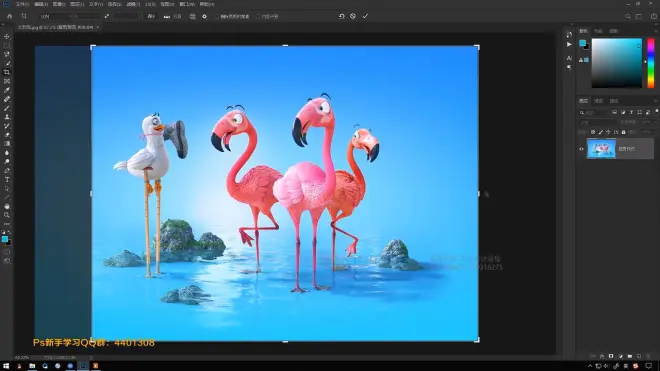The height and width of the screenshot is (371, 660).
Task: Reset the crop box settings
Action: click(x=342, y=16)
